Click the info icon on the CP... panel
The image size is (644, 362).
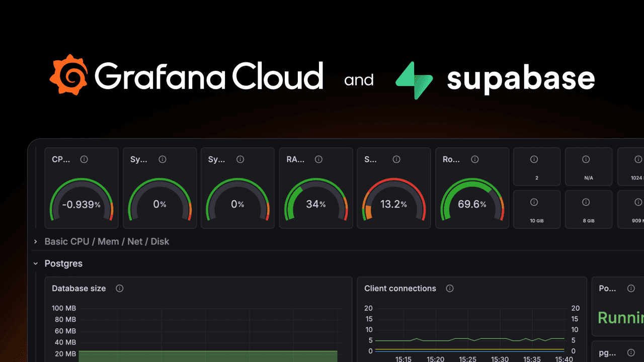(x=84, y=159)
